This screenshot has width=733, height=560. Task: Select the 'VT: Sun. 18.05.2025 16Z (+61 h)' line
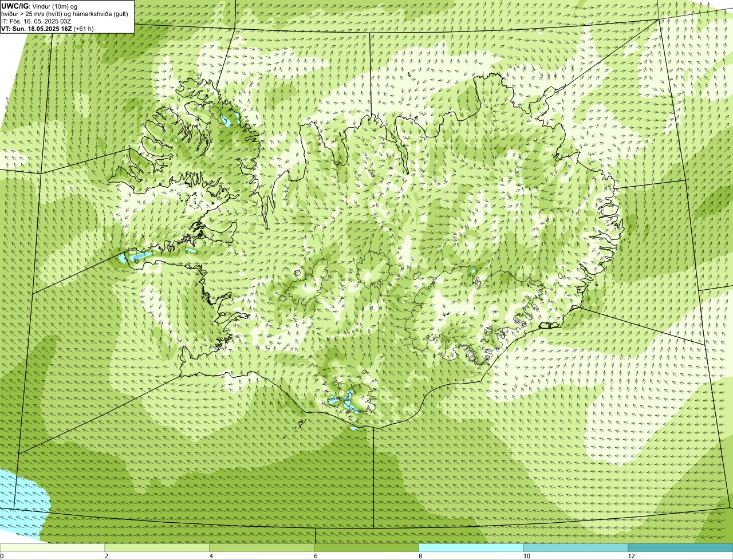pos(48,29)
